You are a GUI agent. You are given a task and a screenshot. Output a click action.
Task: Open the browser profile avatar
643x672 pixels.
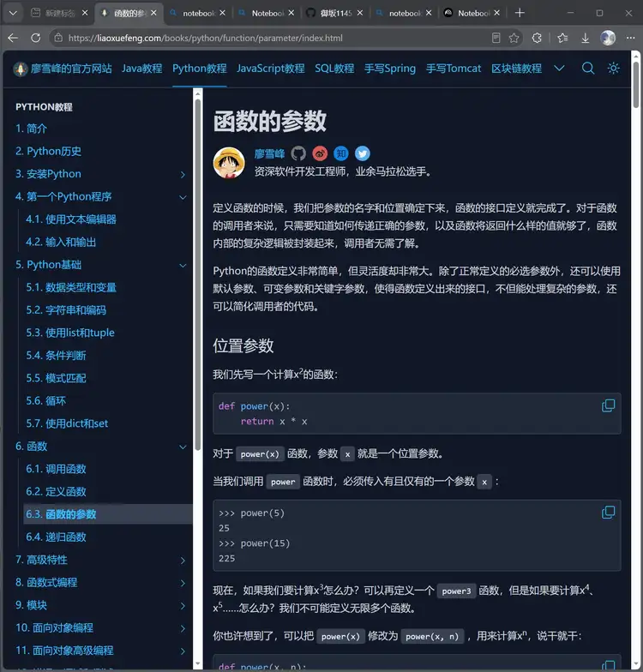pos(608,38)
